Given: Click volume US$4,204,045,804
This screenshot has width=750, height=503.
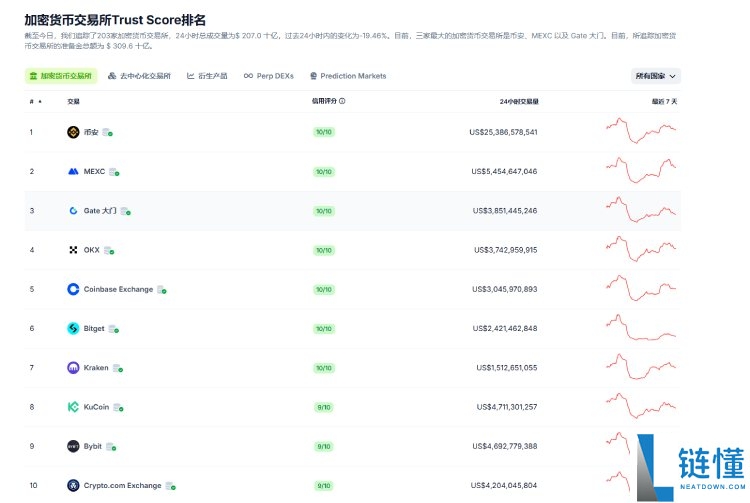Looking at the screenshot, I should pos(504,485).
